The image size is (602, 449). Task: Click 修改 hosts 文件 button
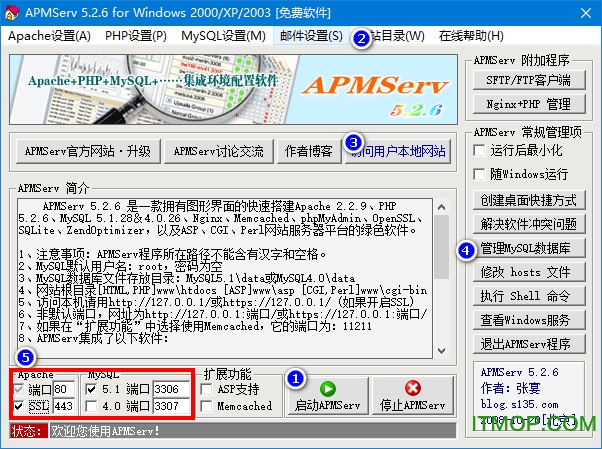point(529,272)
